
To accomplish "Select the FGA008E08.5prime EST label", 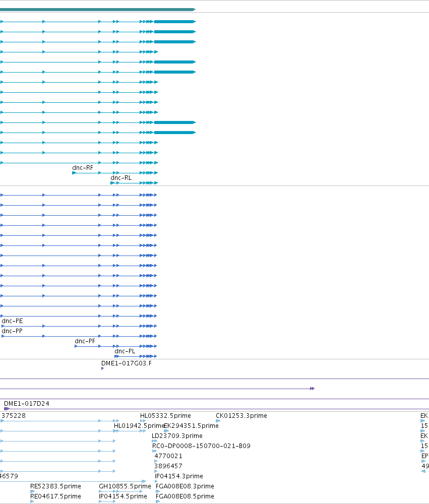I will [185, 496].
